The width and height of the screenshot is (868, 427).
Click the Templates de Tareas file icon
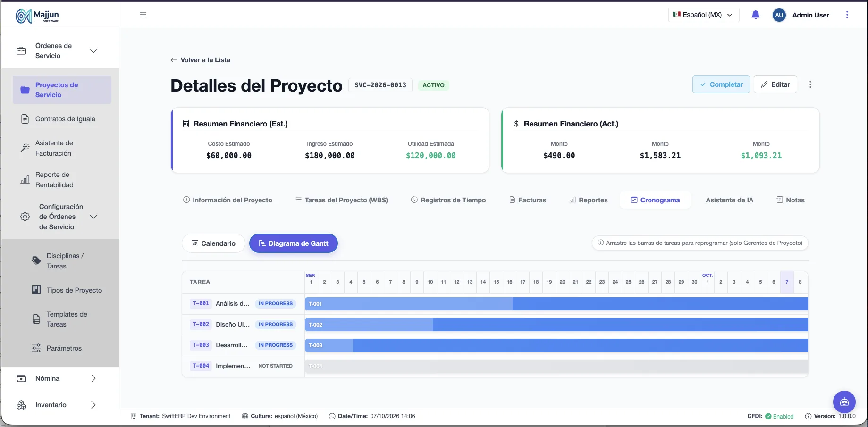36,319
